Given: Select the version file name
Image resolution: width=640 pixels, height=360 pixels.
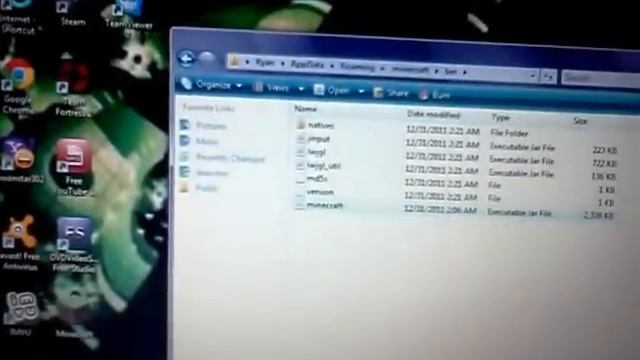Looking at the screenshot, I should (x=320, y=192).
